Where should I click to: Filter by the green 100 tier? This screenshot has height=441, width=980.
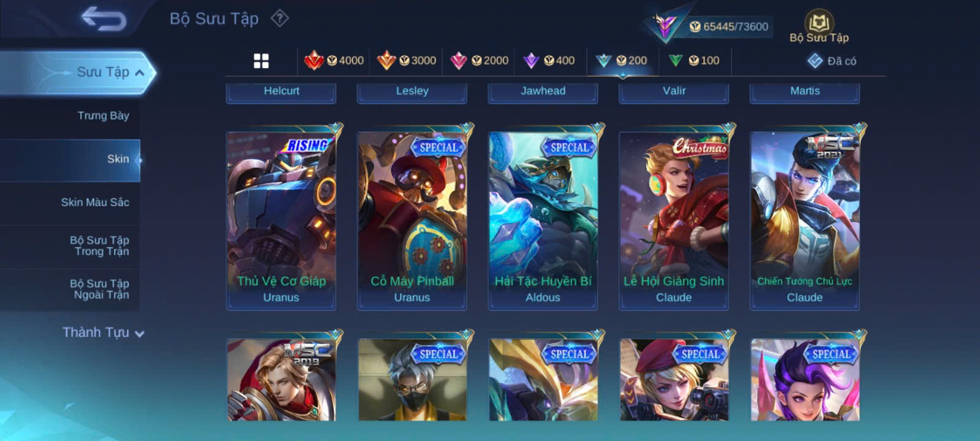[x=694, y=61]
